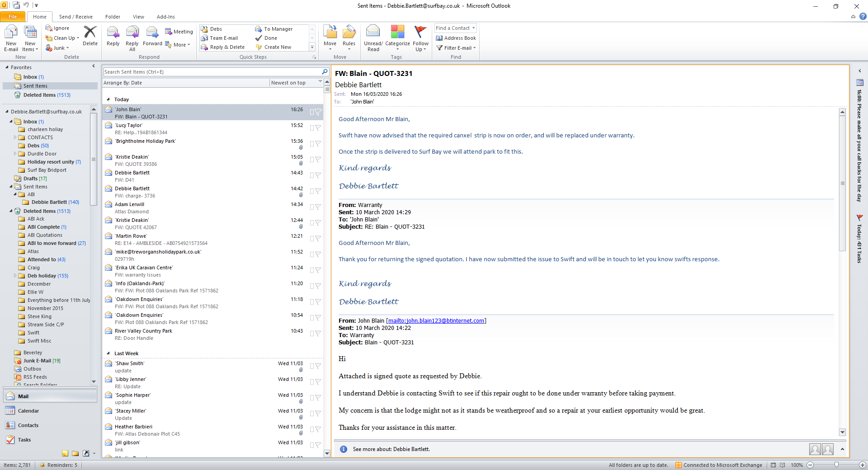Viewport: 868px width, 470px height.
Task: Click zoom in plus button
Action: (863, 465)
